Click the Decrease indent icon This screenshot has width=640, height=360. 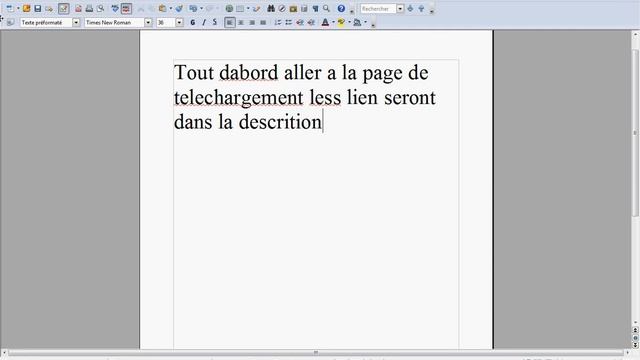pyautogui.click(x=300, y=22)
